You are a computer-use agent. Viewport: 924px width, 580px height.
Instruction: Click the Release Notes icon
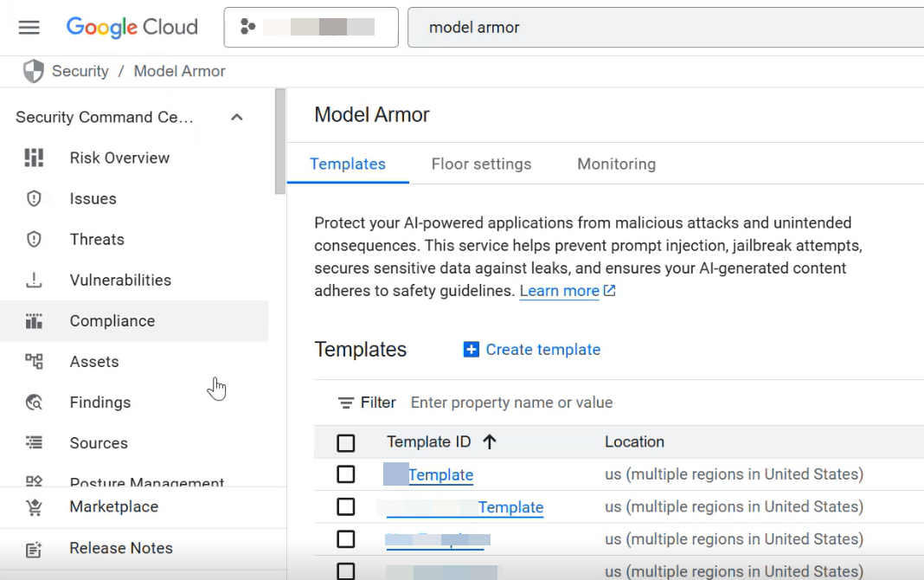coord(34,548)
